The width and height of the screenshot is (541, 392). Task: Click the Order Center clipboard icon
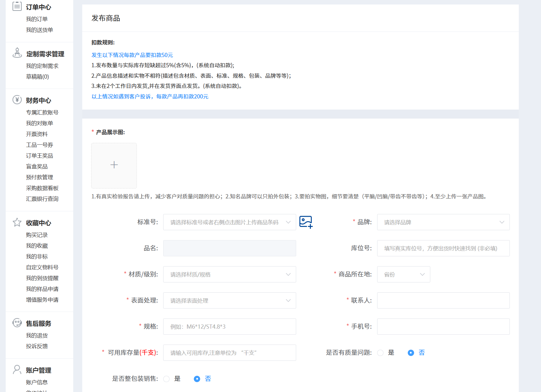click(17, 6)
